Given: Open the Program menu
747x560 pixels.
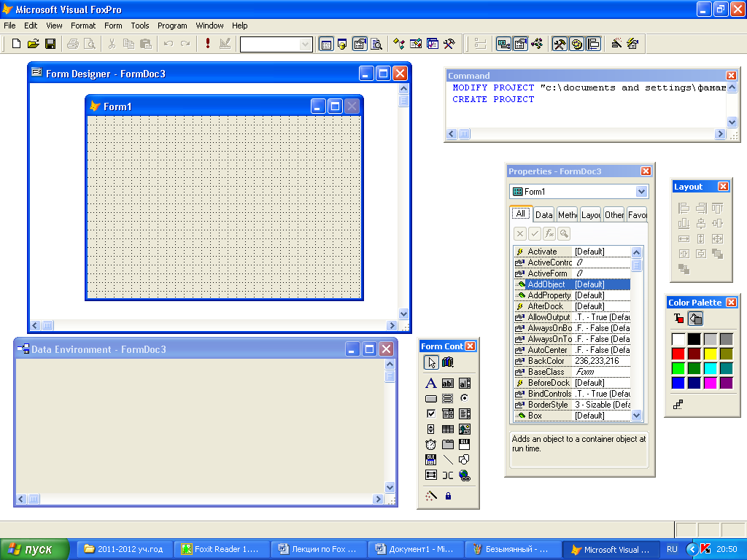Looking at the screenshot, I should (x=172, y=26).
